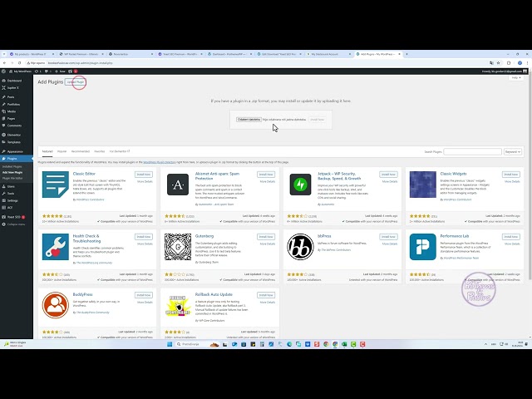
Task: Open the Installed Plugins submenu item
Action: point(12,166)
